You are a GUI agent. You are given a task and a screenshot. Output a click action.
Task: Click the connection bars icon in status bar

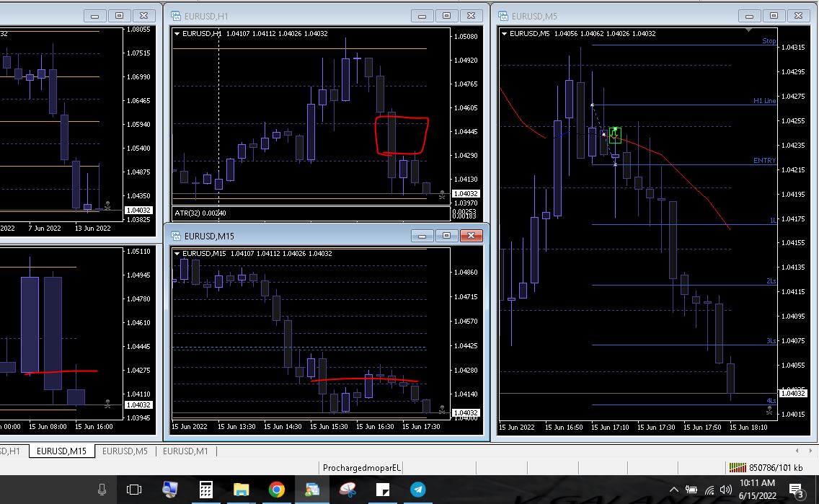[x=738, y=467]
